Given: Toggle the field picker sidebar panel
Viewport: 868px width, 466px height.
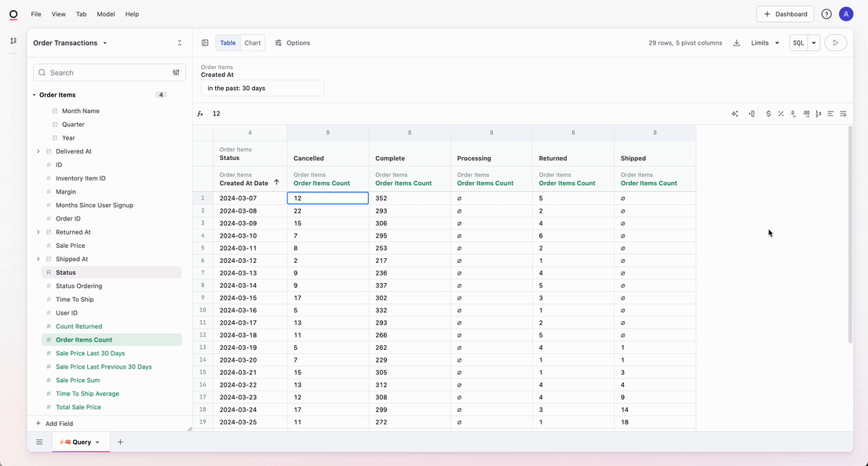Looking at the screenshot, I should coord(205,43).
